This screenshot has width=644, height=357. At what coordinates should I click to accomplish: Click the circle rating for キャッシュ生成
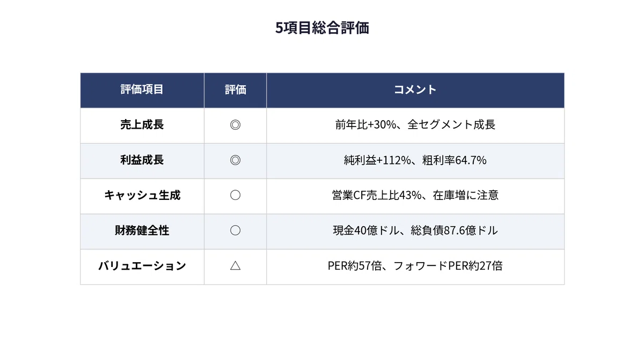coord(235,196)
